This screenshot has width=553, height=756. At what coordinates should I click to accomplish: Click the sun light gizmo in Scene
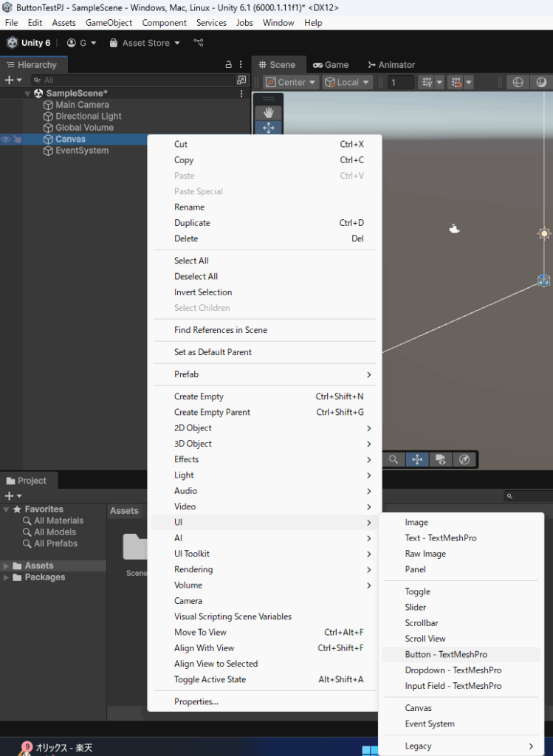pos(544,233)
